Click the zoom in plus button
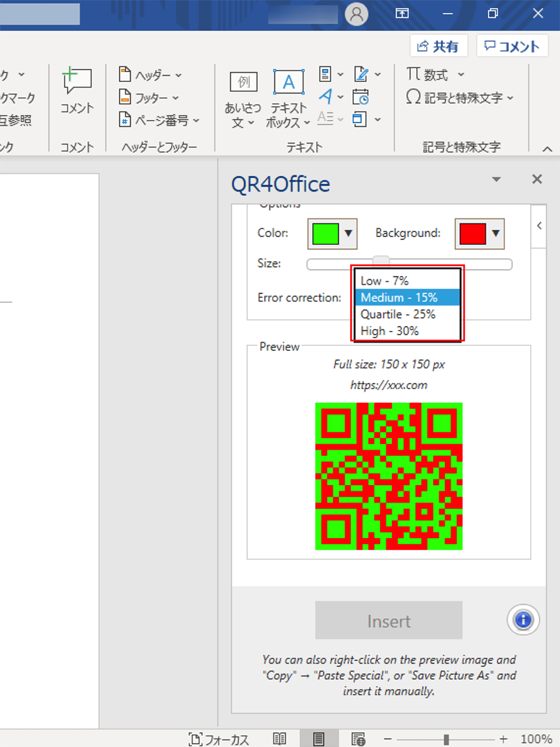Image resolution: width=560 pixels, height=747 pixels. 504,739
